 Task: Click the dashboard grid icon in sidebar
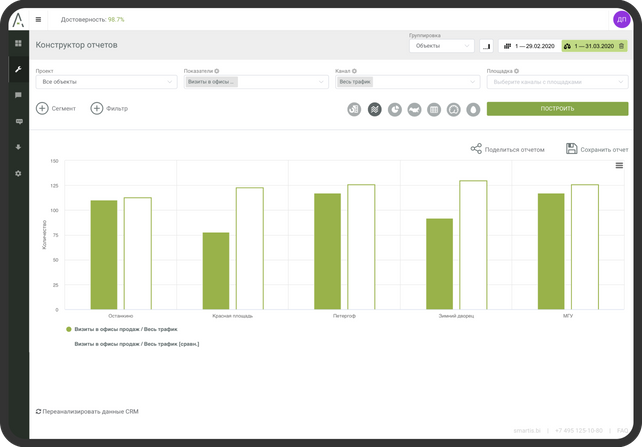tap(18, 44)
